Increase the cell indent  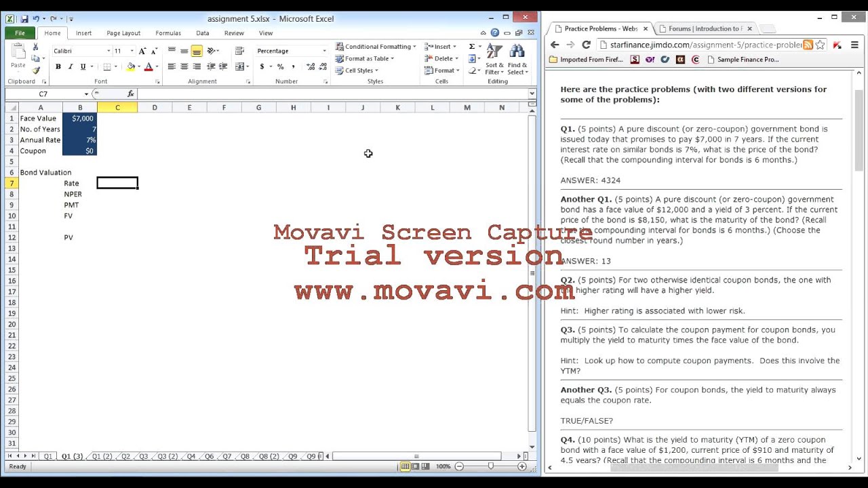223,66
